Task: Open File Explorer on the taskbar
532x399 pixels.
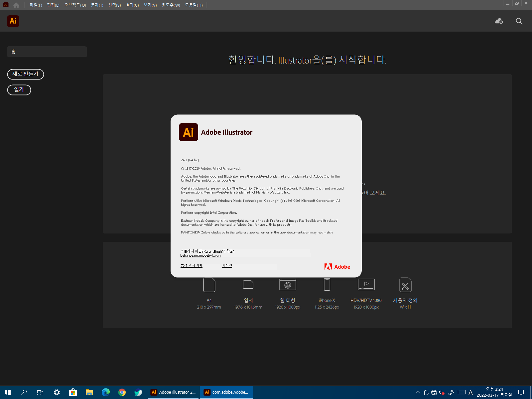Action: tap(89, 392)
